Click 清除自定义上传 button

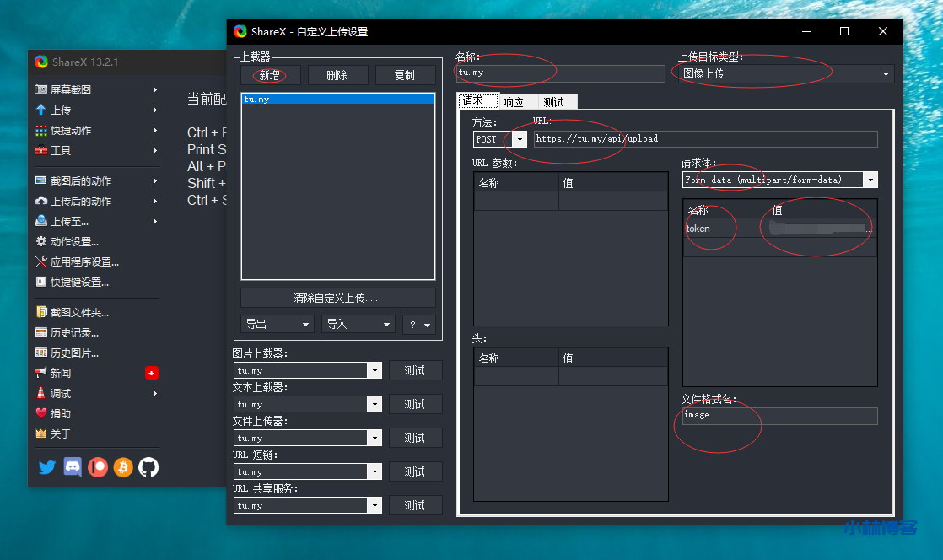pyautogui.click(x=337, y=298)
